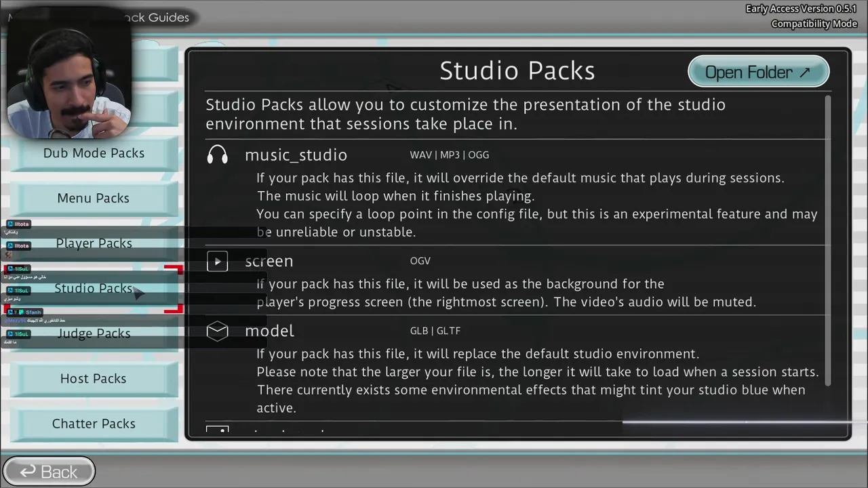Open the Chatter Packs guide
The width and height of the screenshot is (868, 488).
pyautogui.click(x=94, y=424)
